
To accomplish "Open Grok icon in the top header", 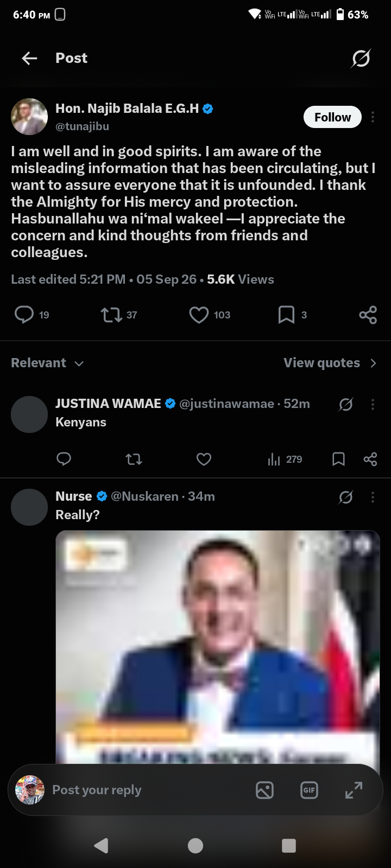I will 361,58.
